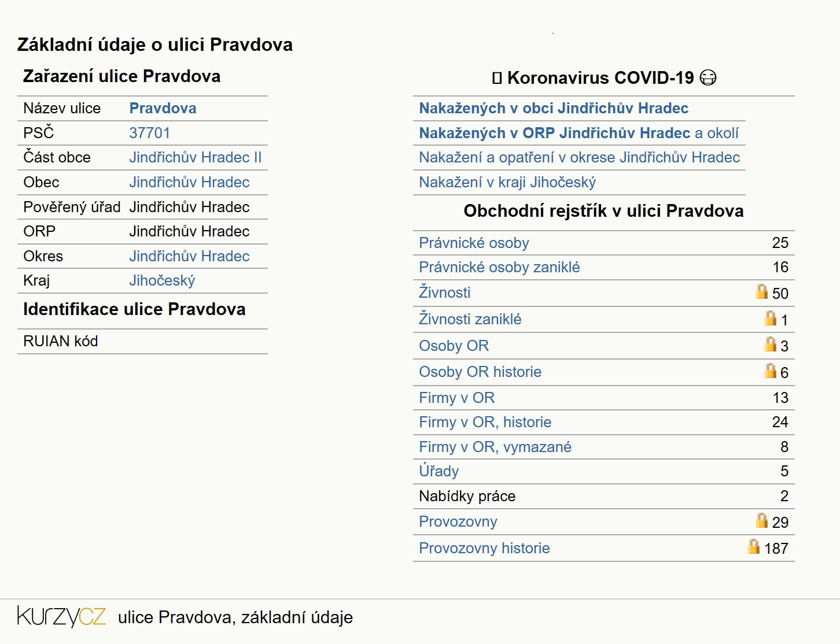Open Právnické osoby zaniklé link
The width and height of the screenshot is (840, 644).
[x=499, y=267]
